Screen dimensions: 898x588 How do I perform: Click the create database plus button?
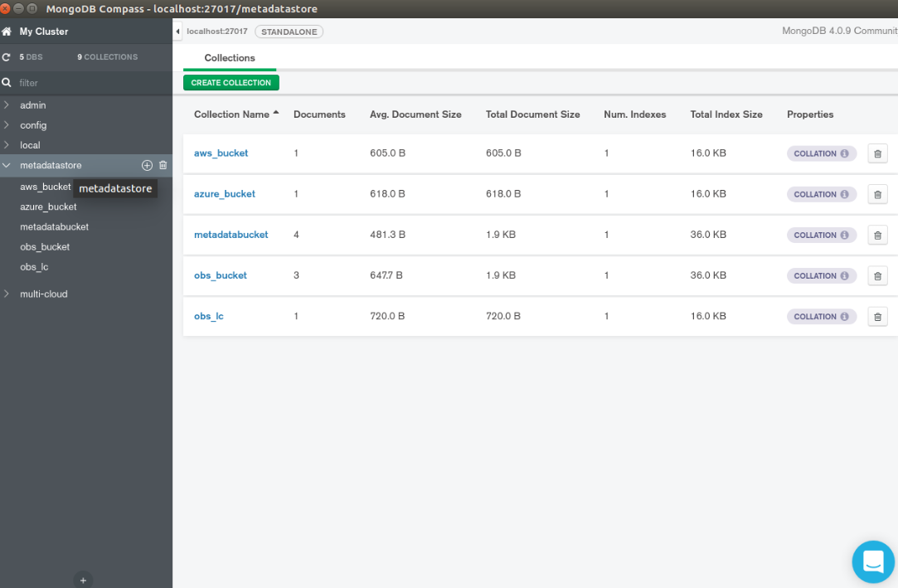[x=83, y=580]
